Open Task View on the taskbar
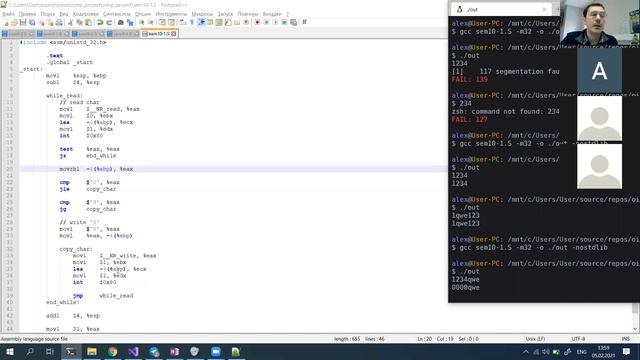The width and height of the screenshot is (640, 360). click(x=50, y=351)
